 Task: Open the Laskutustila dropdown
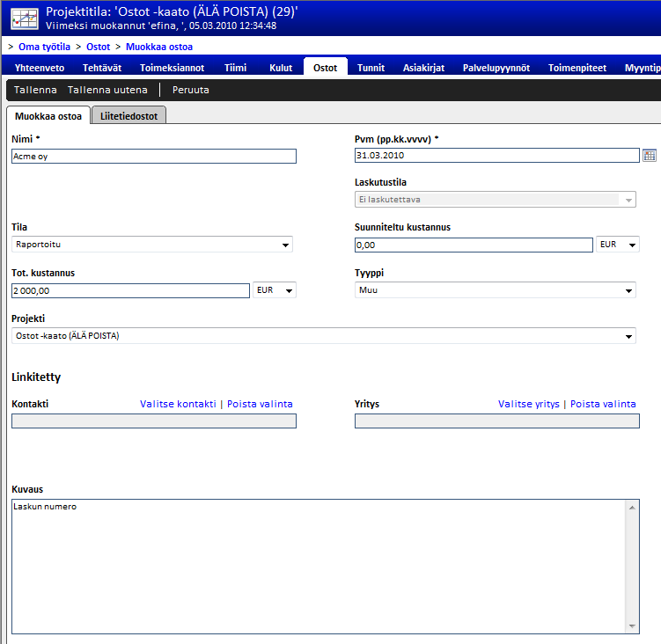496,200
